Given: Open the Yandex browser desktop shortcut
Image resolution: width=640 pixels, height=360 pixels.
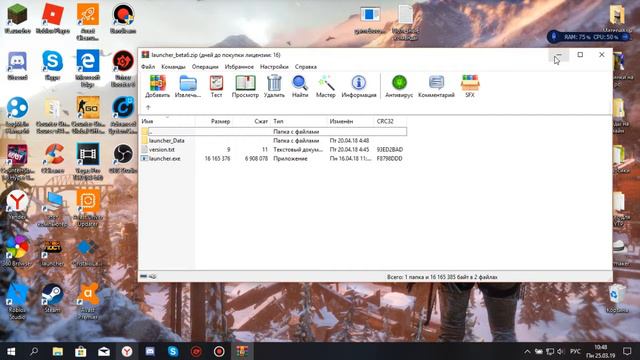Looking at the screenshot, I should pyautogui.click(x=18, y=205).
